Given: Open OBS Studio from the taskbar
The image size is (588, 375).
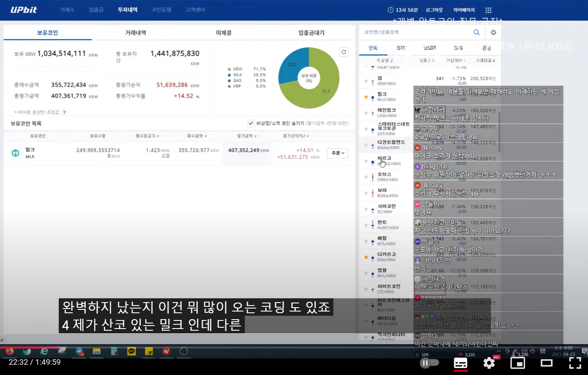Looking at the screenshot, I should coord(184,352).
